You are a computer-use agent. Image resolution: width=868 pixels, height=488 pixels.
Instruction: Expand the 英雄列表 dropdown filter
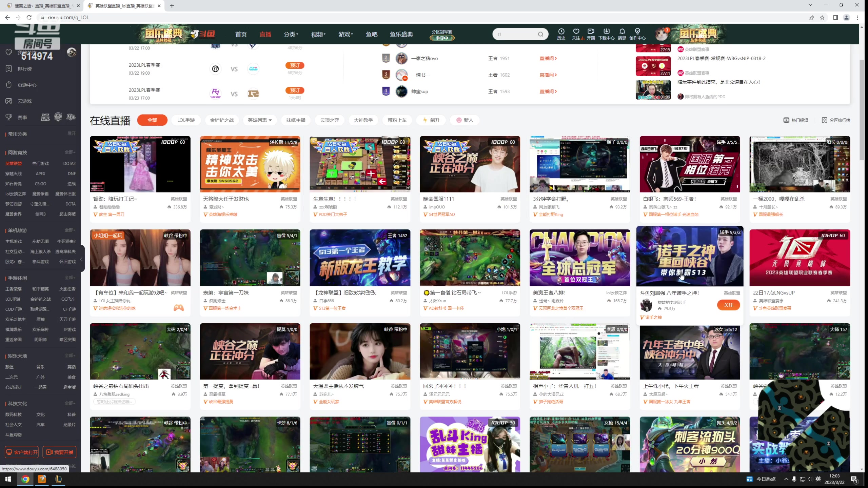[260, 120]
